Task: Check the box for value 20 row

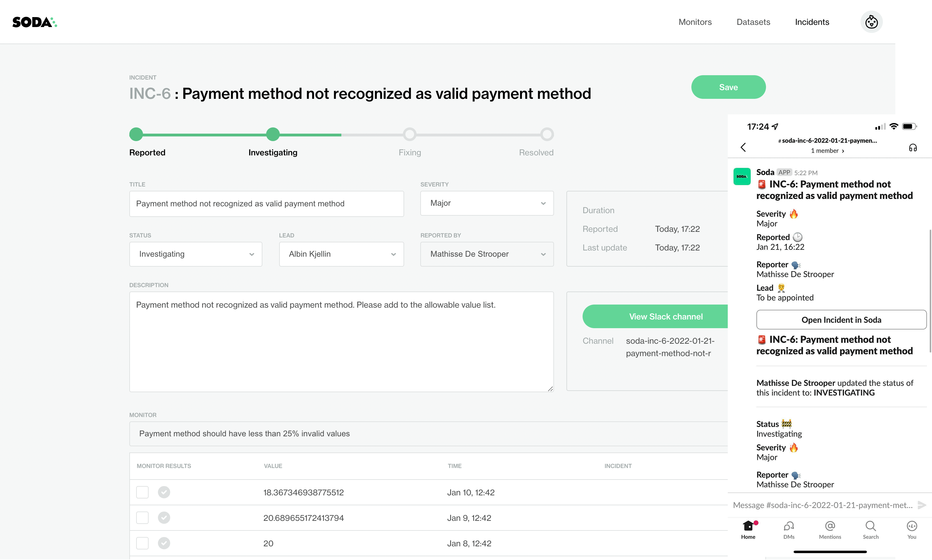Action: click(x=142, y=544)
